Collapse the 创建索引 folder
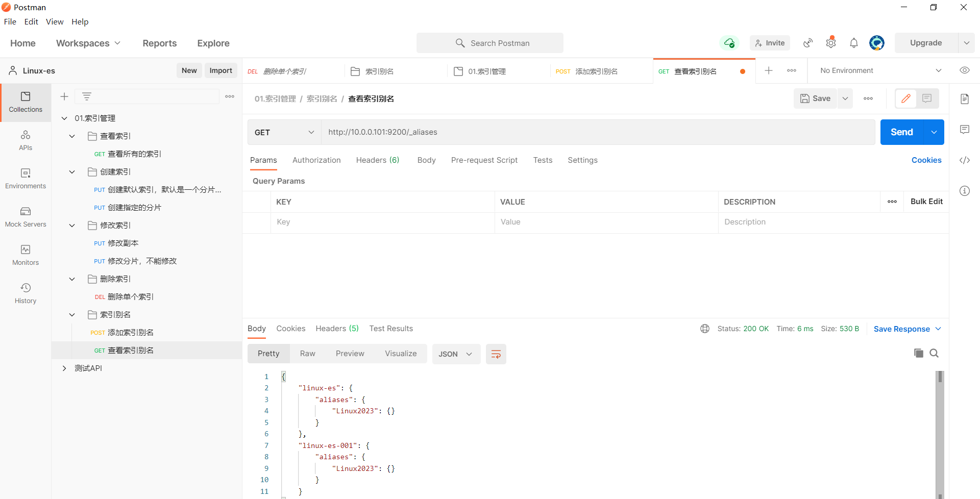 72,172
